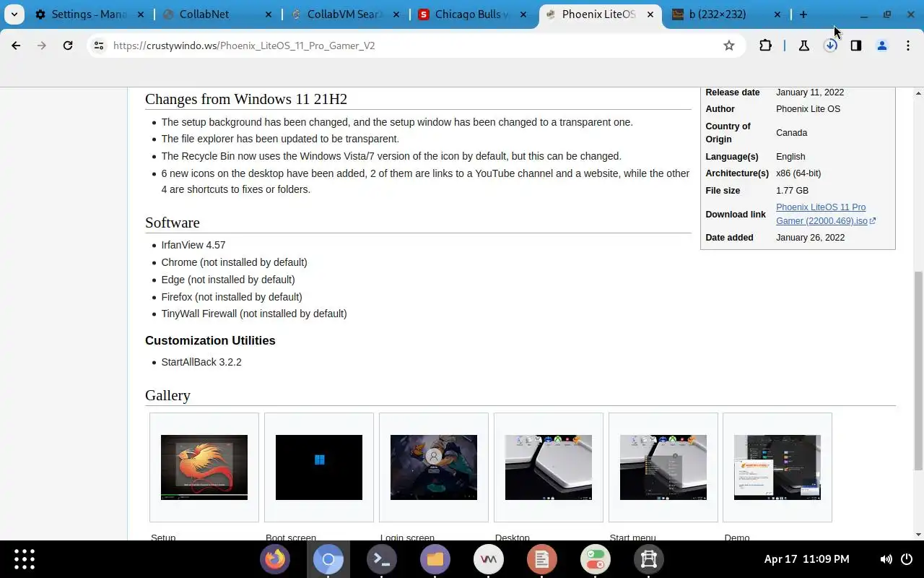Open the profile avatar icon

pyautogui.click(x=882, y=46)
